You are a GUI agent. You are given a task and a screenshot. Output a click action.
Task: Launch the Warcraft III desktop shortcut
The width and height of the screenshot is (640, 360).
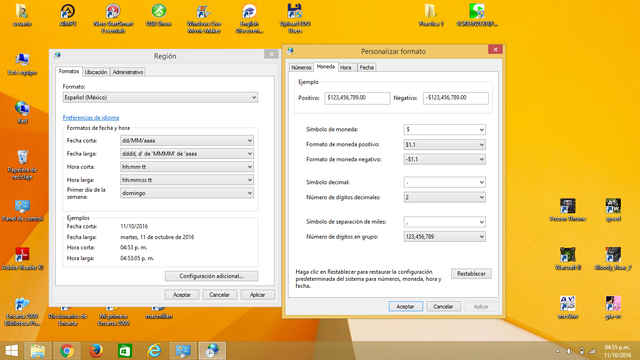[568, 259]
